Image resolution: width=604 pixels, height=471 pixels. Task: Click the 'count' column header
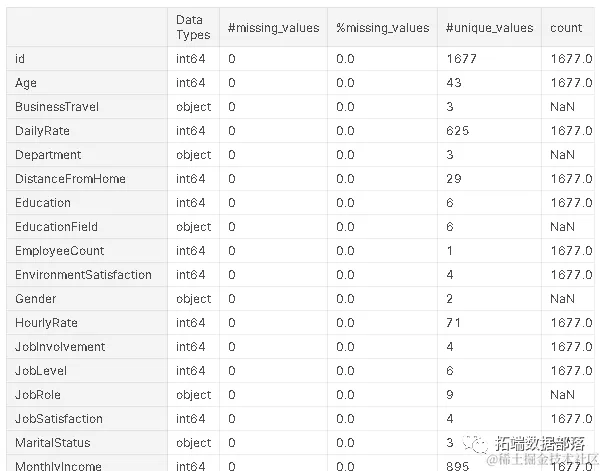click(x=566, y=28)
